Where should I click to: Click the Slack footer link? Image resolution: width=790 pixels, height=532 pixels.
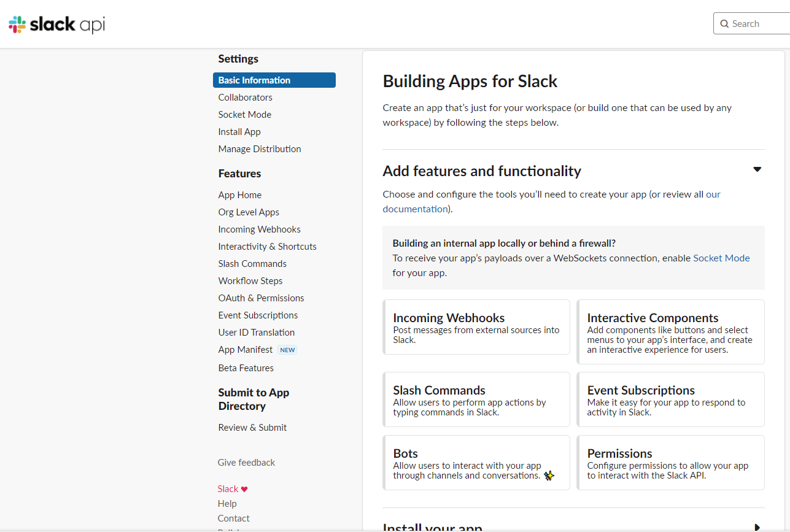[228, 489]
